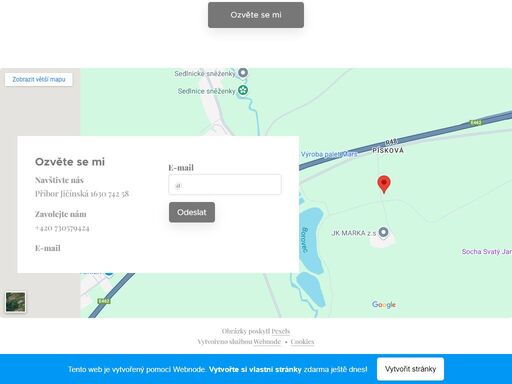The image size is (512, 384).
Task: Toggle satellite view thumbnail on map
Action: click(15, 302)
